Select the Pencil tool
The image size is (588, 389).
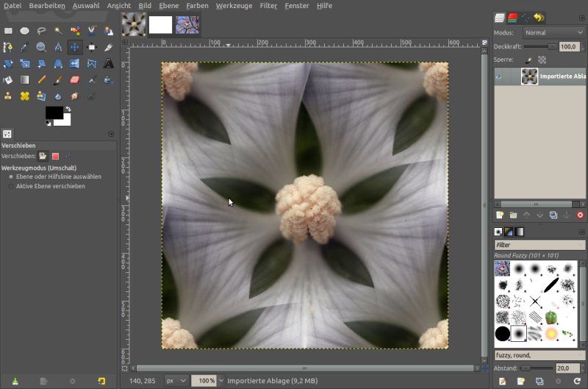[41, 79]
